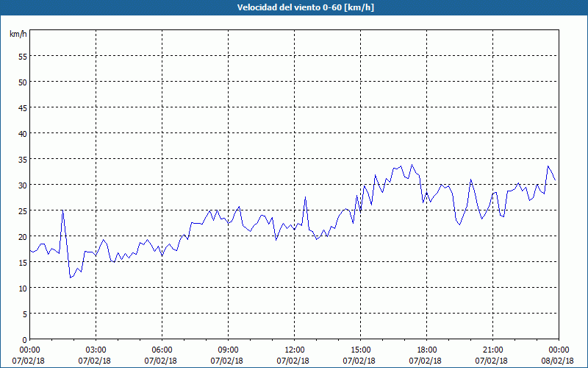The height and width of the screenshot is (368, 588).
Task: Click the '09:00' time label on the x-axis
Action: pos(228,350)
